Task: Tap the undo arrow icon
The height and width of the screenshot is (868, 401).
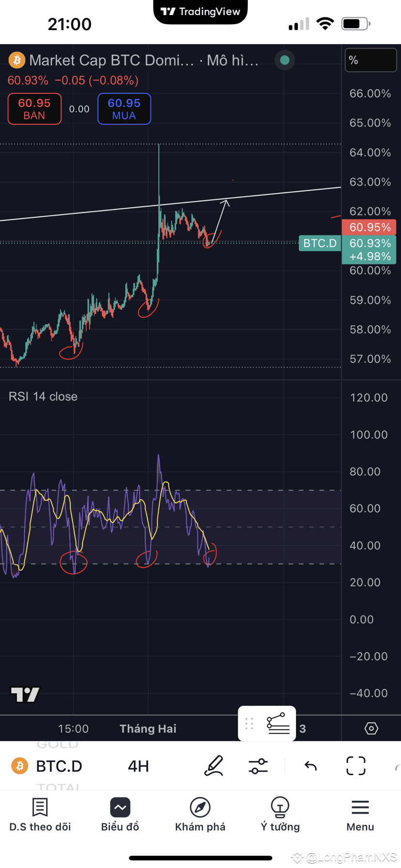Action: pos(310,766)
